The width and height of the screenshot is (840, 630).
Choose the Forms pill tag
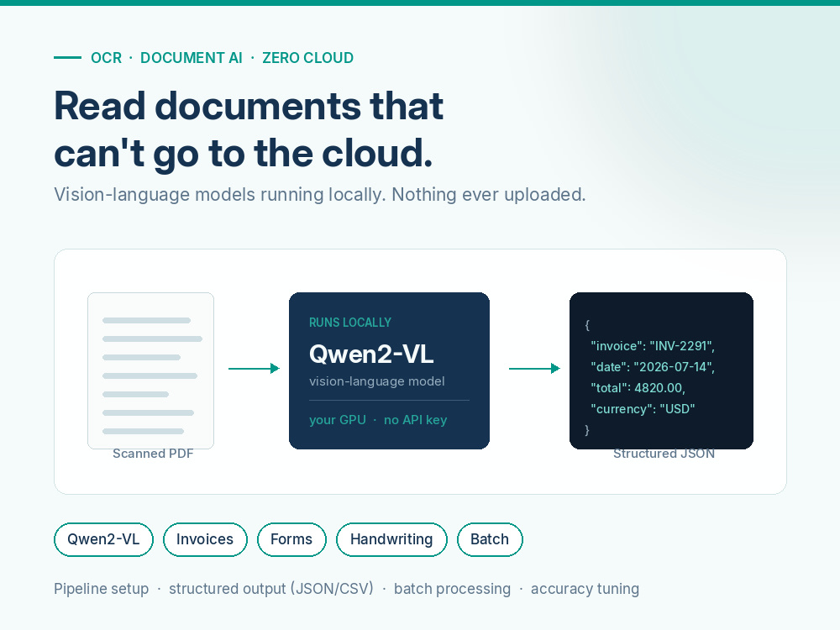pyautogui.click(x=291, y=539)
